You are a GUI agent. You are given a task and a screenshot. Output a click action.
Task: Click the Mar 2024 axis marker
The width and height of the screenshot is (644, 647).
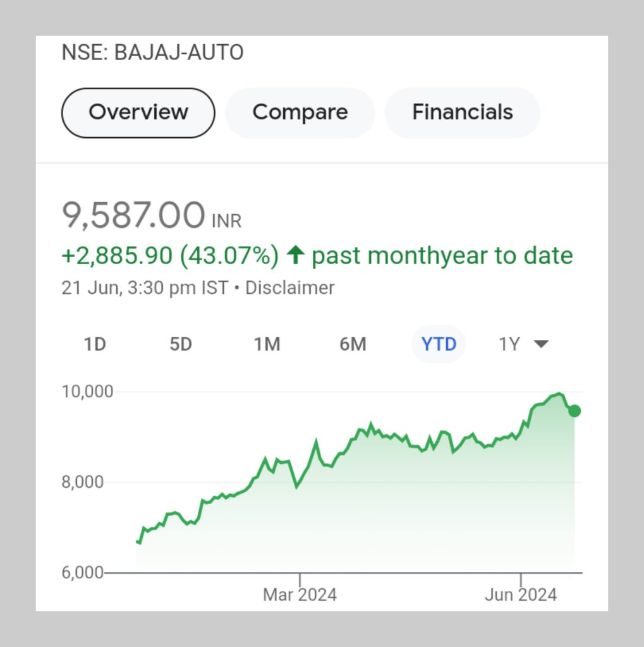coord(300,595)
